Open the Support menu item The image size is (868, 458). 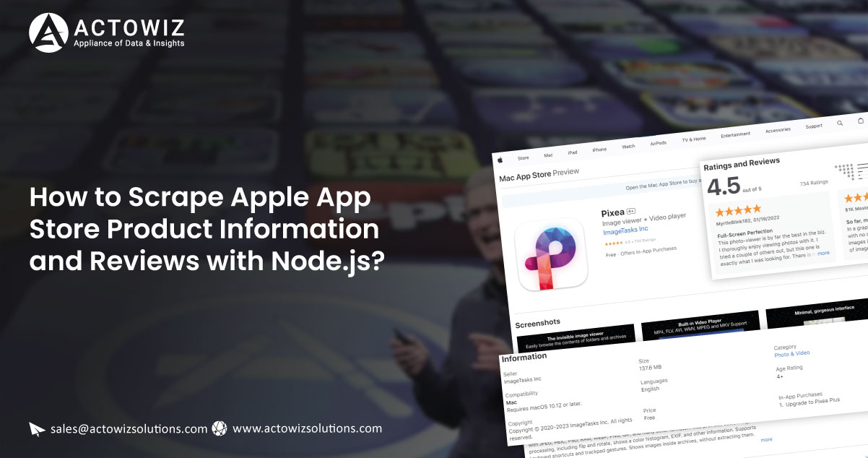814,126
